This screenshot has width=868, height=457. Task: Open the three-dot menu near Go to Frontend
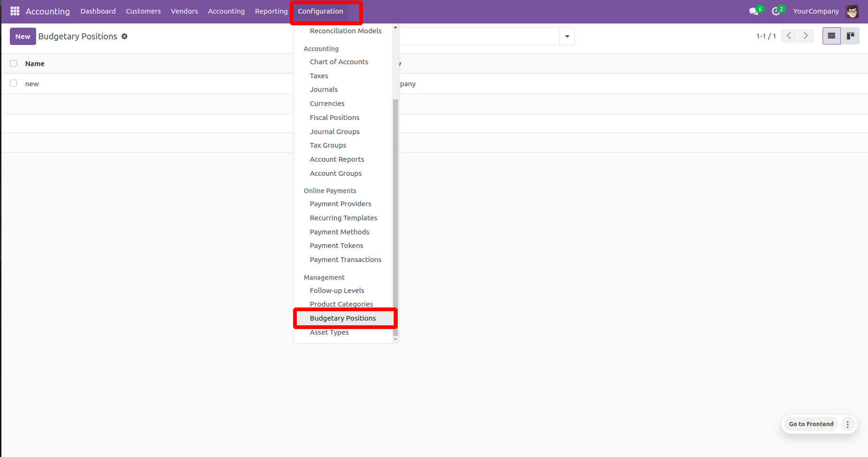pyautogui.click(x=847, y=424)
